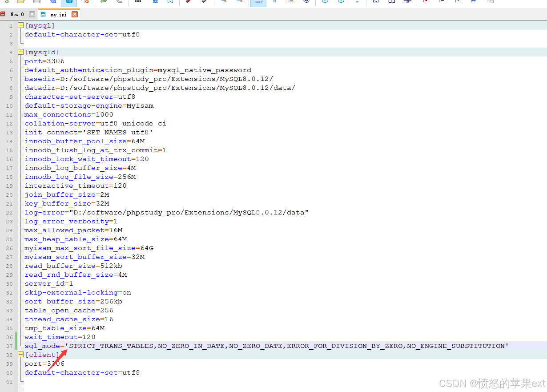
Task: Click tmp_table_size=64M line
Action: point(64,328)
